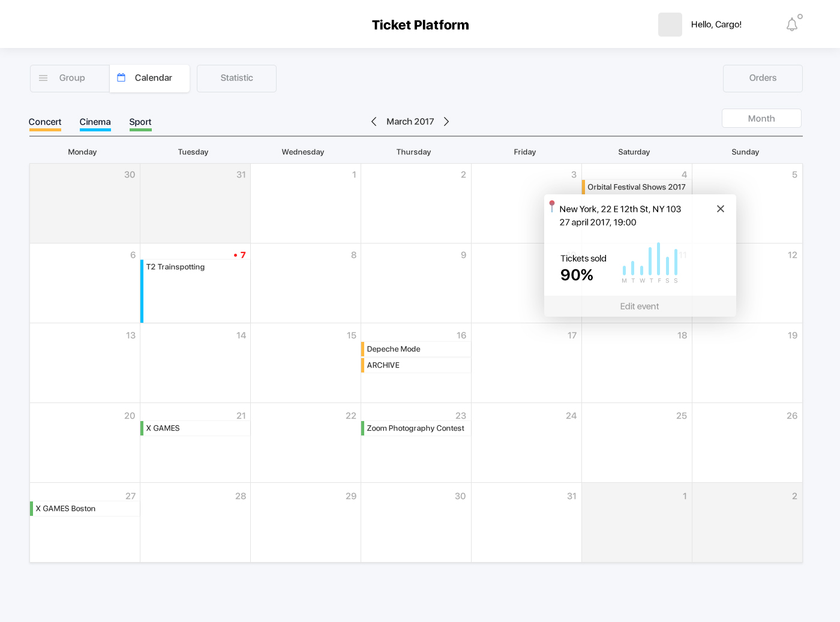The image size is (840, 622).
Task: Select the Sport category filter
Action: [x=140, y=122]
